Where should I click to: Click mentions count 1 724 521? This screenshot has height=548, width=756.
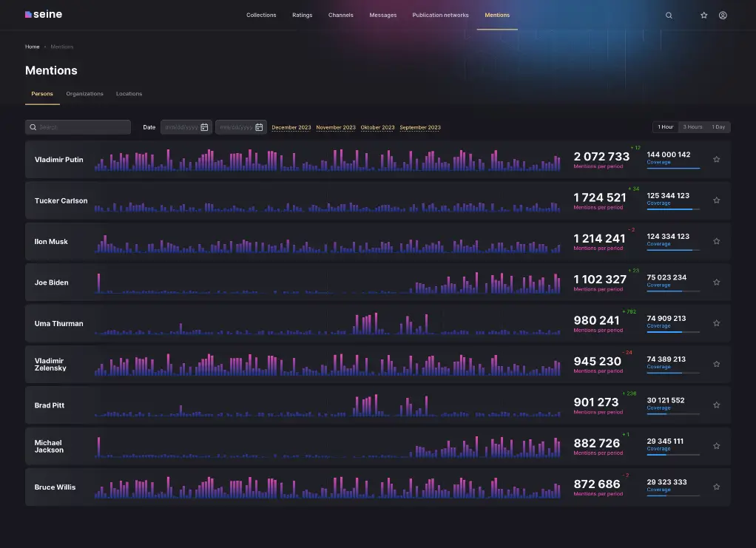pos(600,197)
